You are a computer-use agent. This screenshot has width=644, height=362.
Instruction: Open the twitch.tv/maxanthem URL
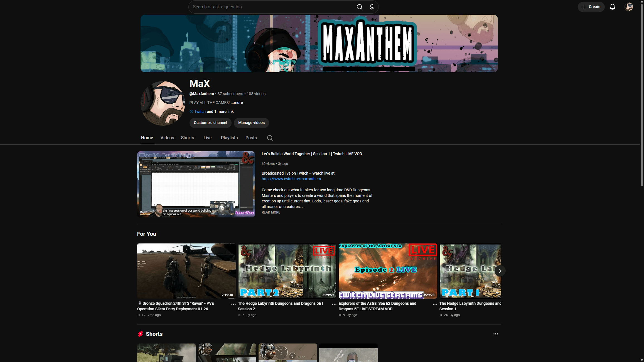point(291,179)
